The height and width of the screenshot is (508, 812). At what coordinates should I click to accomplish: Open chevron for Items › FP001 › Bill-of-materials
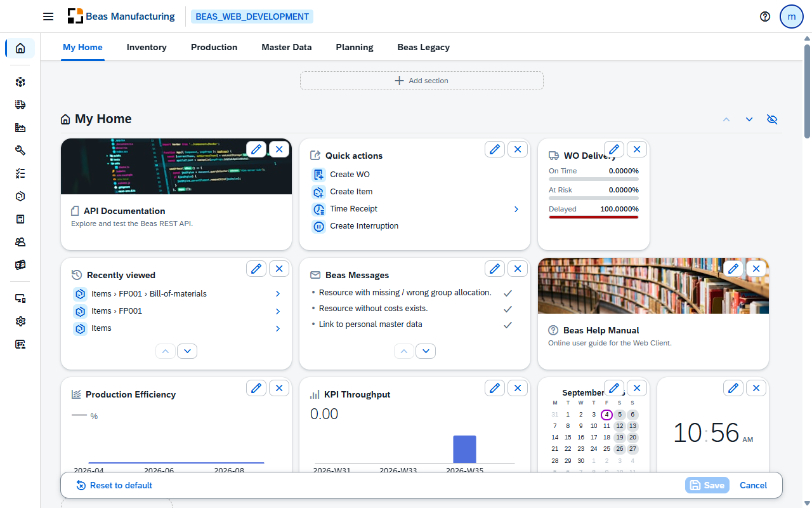(278, 294)
